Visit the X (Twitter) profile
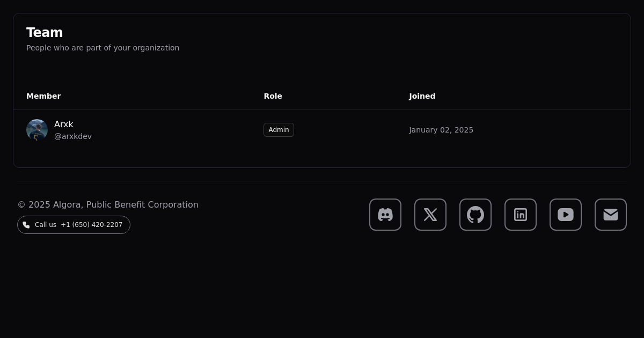644x338 pixels. click(x=430, y=215)
